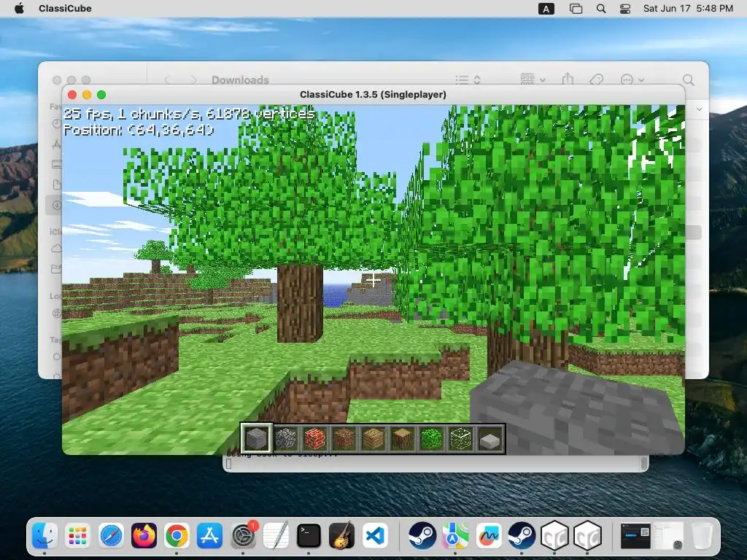
Task: Click the Steam icon next to Freeform
Action: pos(521,535)
